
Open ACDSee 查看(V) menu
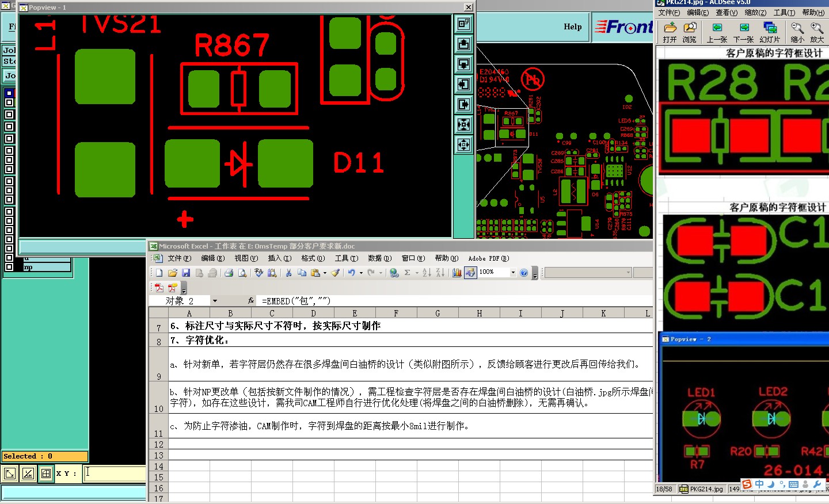coord(727,13)
